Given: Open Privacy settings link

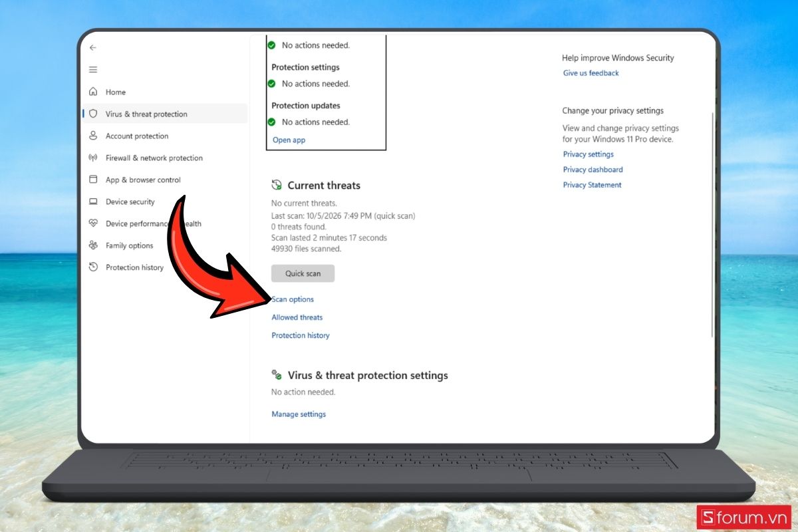Looking at the screenshot, I should (589, 154).
